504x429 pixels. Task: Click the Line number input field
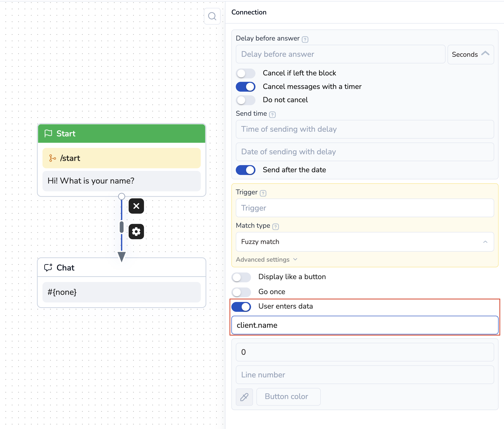[364, 375]
